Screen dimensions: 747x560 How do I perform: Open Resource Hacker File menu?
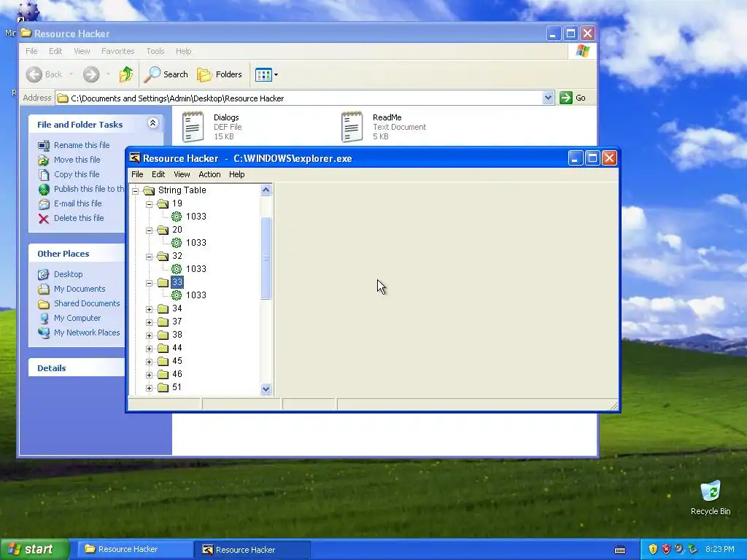point(137,174)
